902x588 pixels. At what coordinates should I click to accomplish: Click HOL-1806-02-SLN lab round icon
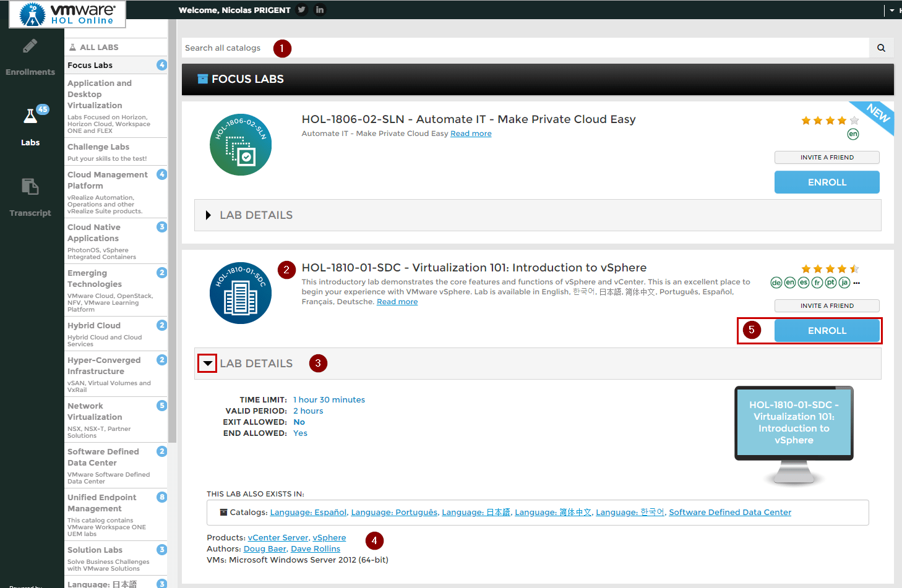(241, 145)
